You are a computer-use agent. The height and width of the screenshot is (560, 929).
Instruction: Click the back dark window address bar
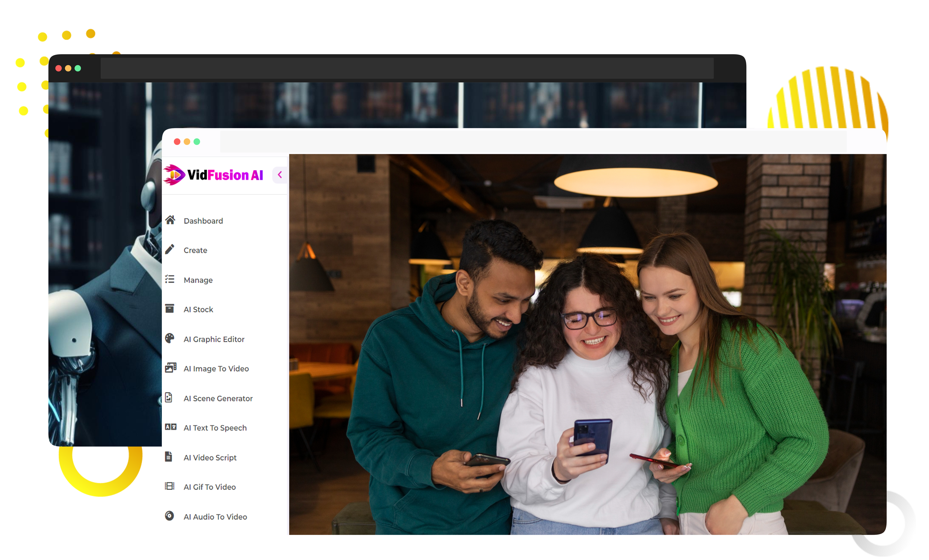pos(407,68)
